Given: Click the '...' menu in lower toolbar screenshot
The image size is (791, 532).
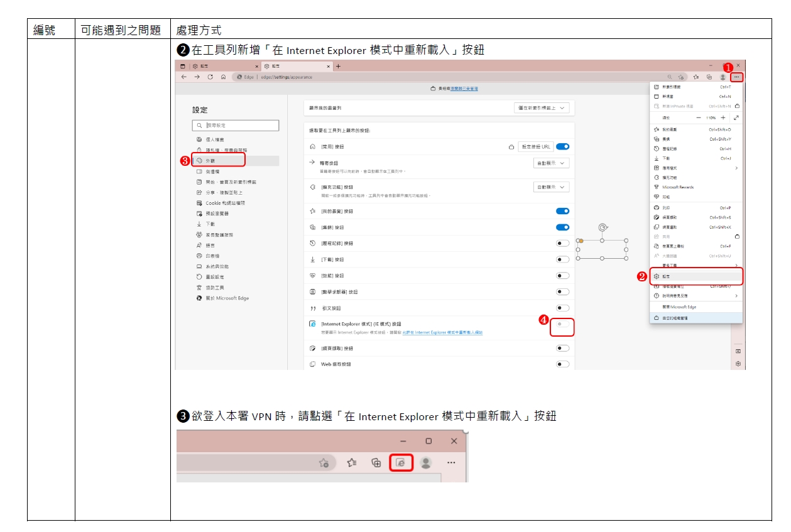Looking at the screenshot, I should click(x=451, y=463).
